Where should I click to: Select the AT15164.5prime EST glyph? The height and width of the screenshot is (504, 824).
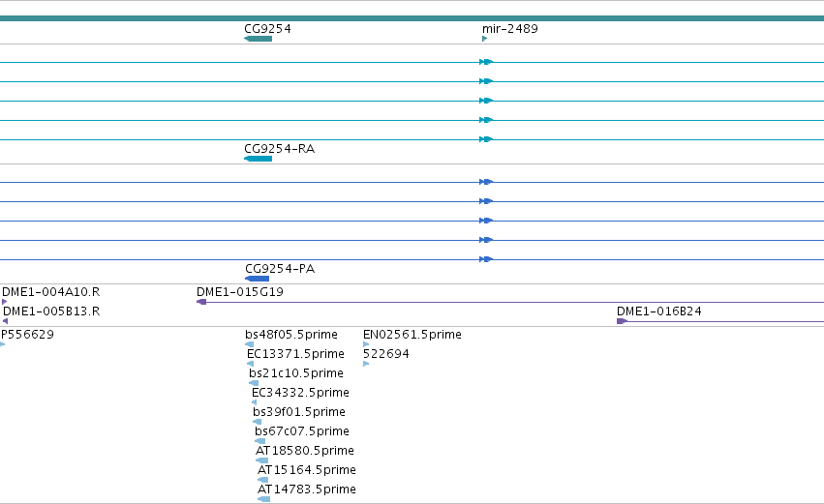[x=262, y=480]
